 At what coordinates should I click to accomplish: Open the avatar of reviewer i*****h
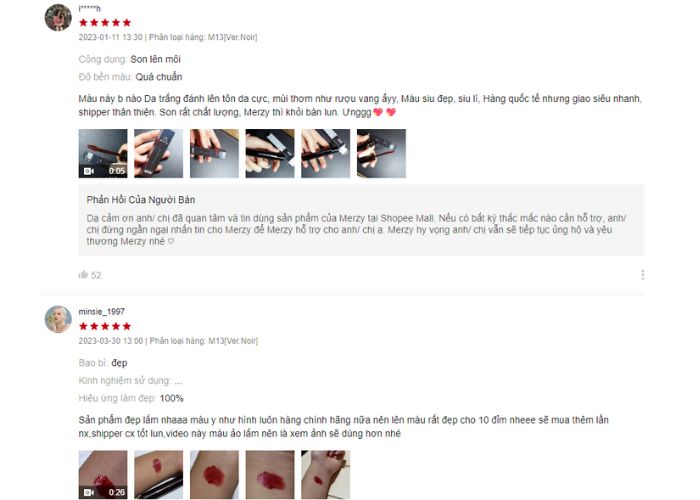(58, 18)
